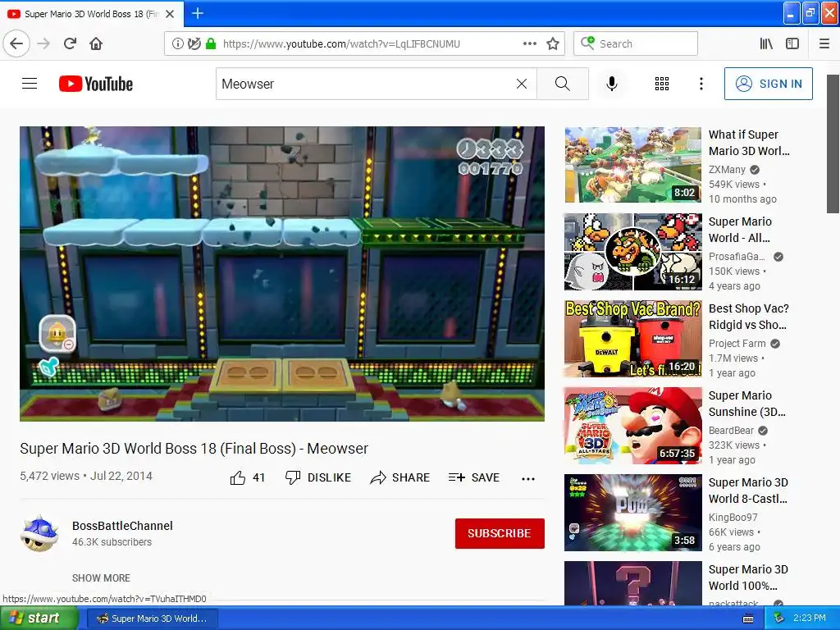Screen dimensions: 840x630
Task: Click the BeardBear channel name
Action: point(731,430)
